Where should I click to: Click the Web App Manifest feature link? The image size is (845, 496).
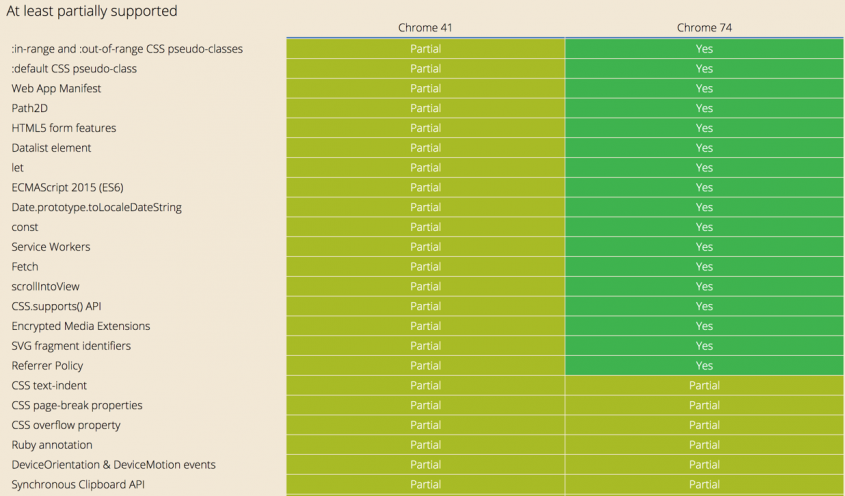tap(56, 88)
